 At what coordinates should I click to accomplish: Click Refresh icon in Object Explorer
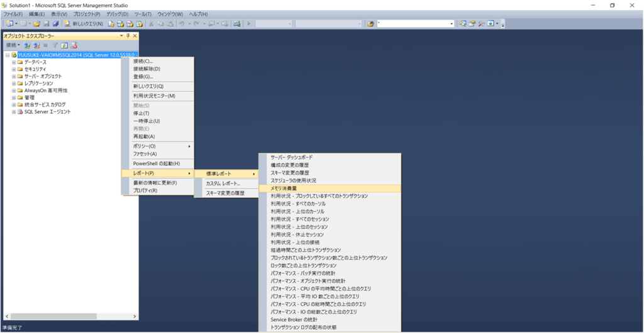point(64,45)
